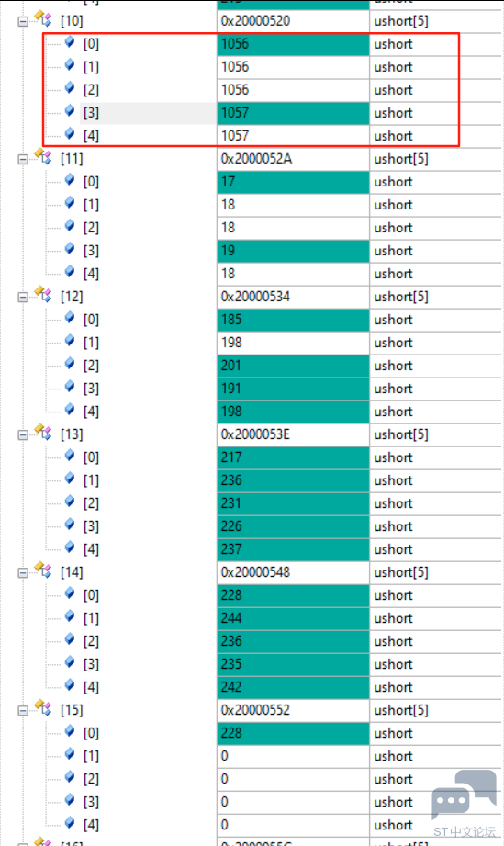504x846 pixels.
Task: Collapse the [13] array node
Action: (23, 434)
